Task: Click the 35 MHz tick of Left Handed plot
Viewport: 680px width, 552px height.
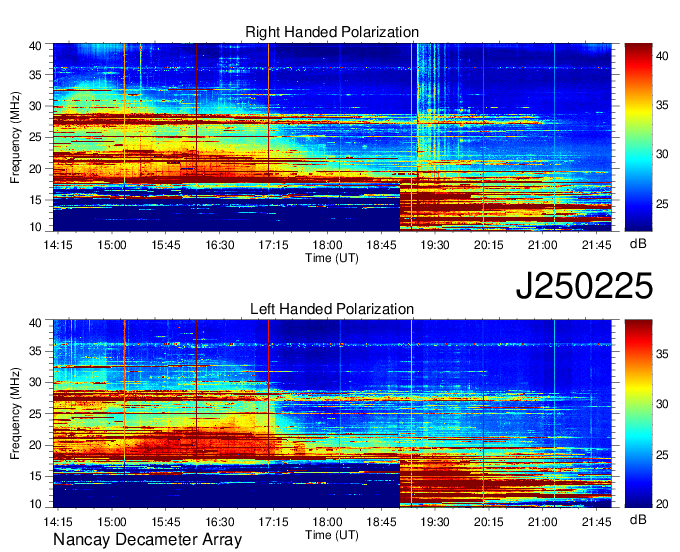Action: (x=36, y=351)
